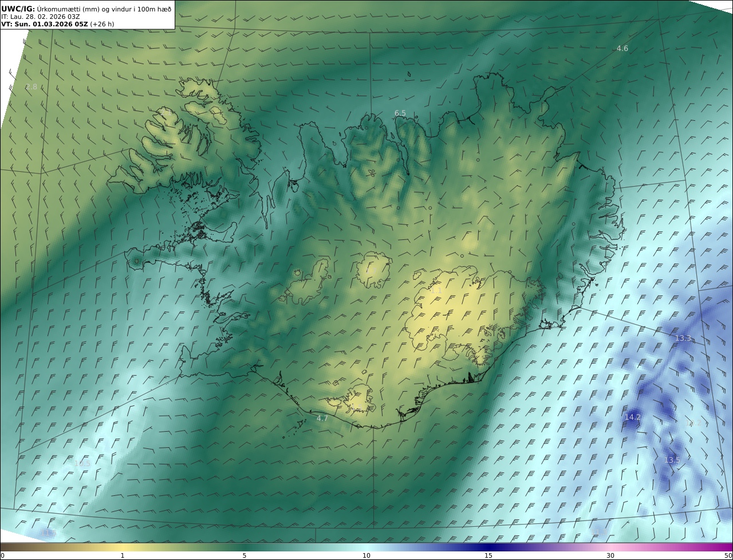Click the colorbar tick label 5
Image resolution: width=733 pixels, height=560 pixels.
(x=245, y=555)
